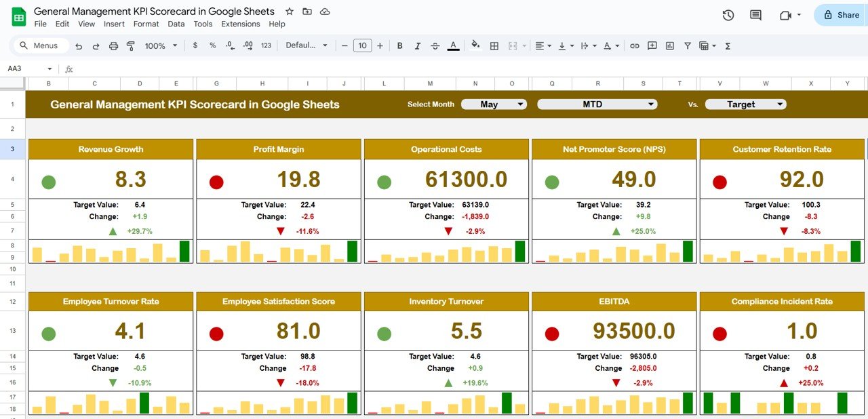Open the borders tool

(x=494, y=46)
